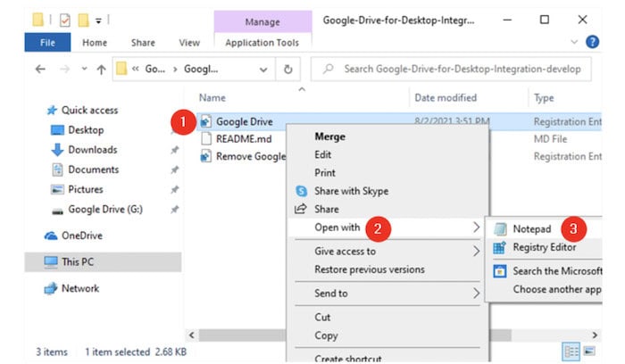Click the pin icon next to Google Drive (G:)
625x364 pixels.
click(175, 209)
